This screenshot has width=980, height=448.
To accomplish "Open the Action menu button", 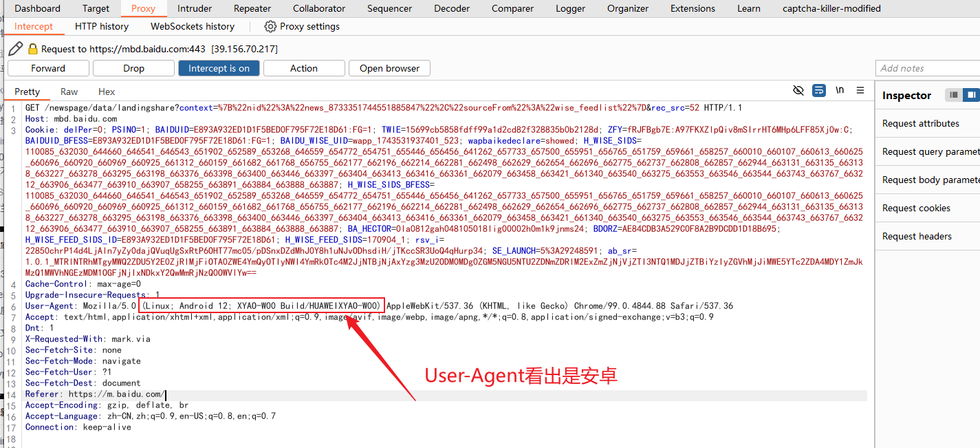I will click(x=303, y=68).
